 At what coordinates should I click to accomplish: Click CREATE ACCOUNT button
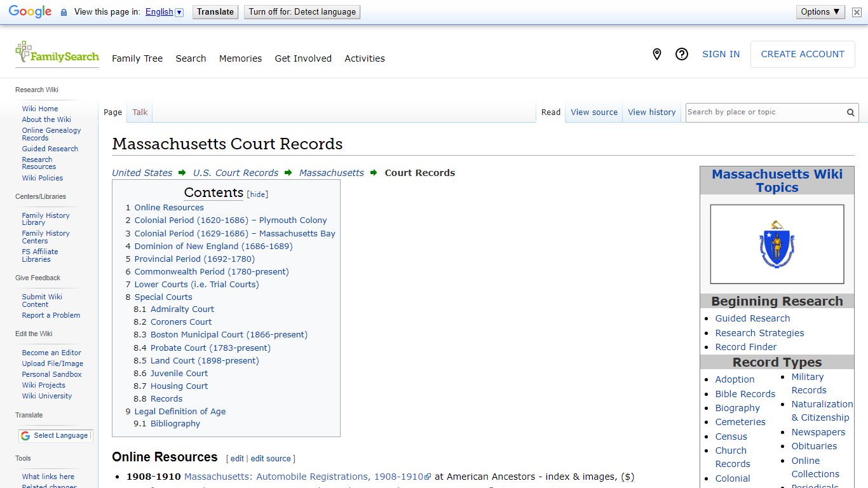(x=803, y=55)
